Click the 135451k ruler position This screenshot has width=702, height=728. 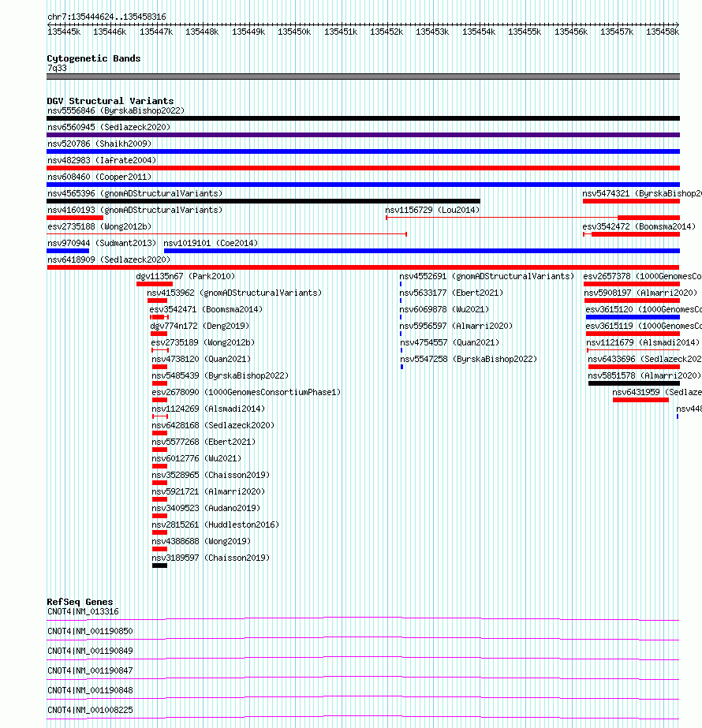point(341,32)
